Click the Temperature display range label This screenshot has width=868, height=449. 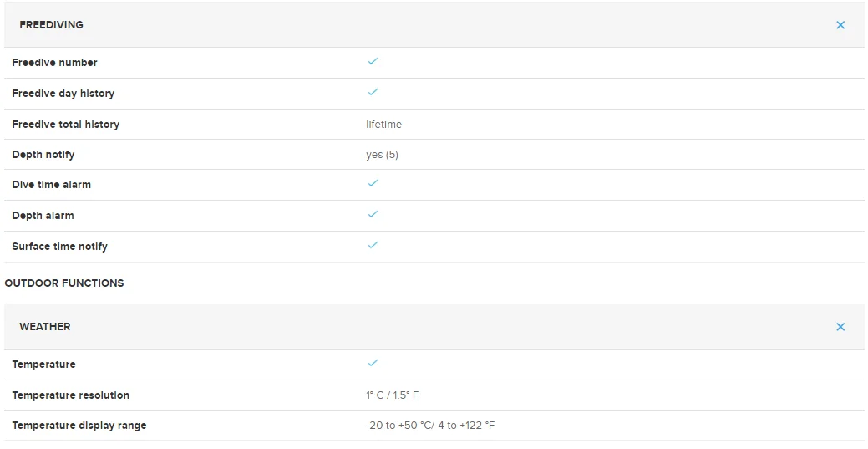79,426
